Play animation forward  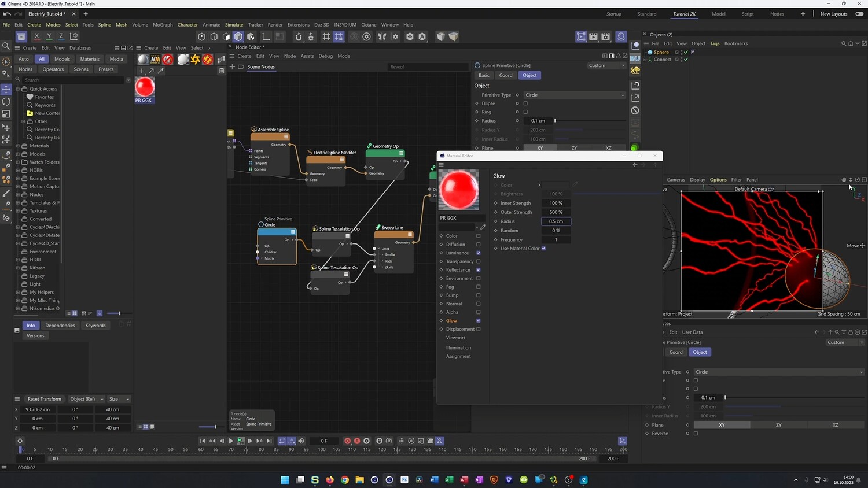[231, 441]
